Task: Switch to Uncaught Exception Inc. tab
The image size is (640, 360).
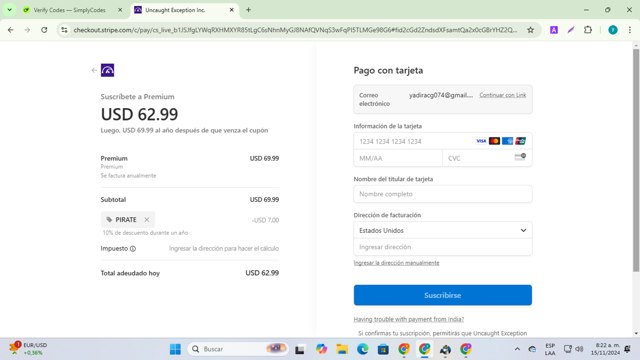Action: pyautogui.click(x=176, y=10)
